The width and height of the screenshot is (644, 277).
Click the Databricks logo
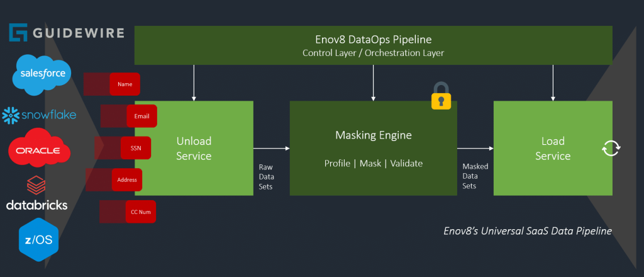coord(36,194)
